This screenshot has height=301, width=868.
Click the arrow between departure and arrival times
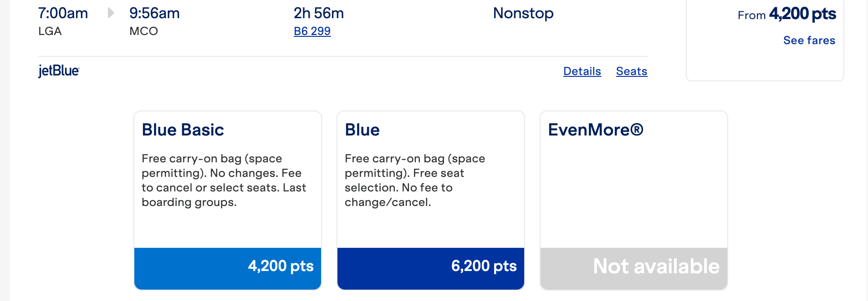[x=110, y=13]
